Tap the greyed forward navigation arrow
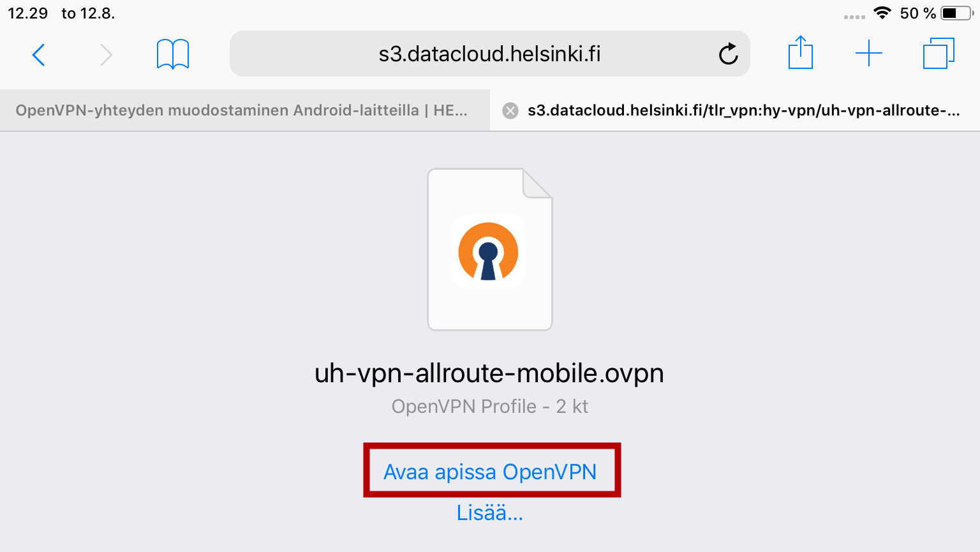 (106, 55)
